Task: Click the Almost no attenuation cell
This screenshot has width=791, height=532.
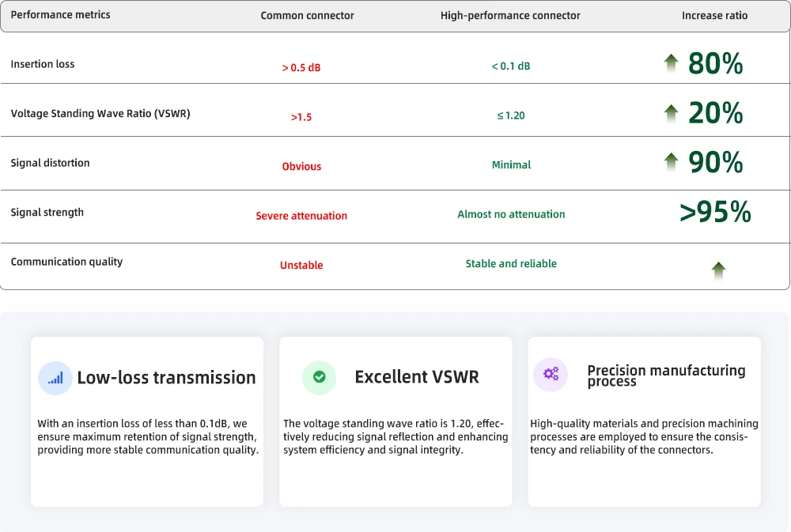Action: point(511,214)
